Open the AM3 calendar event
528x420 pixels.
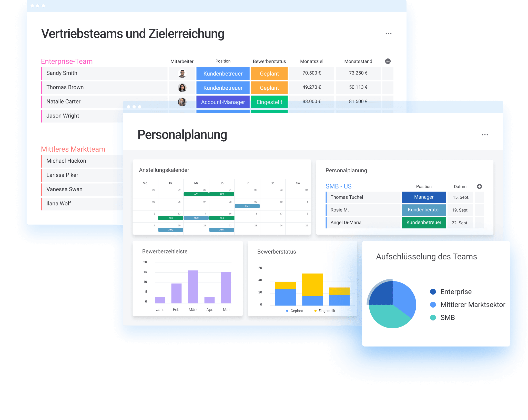(x=171, y=230)
